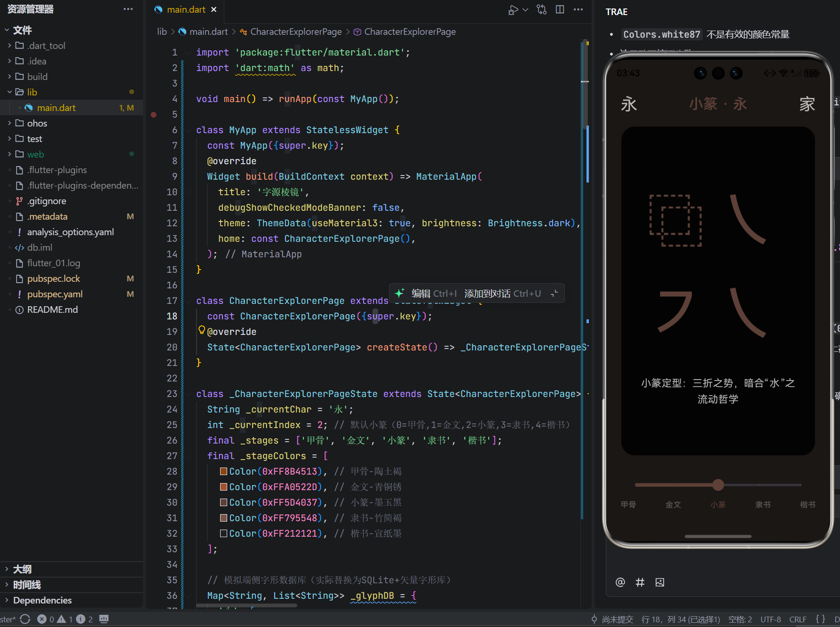Click the image attach icon in TRAE chat

tap(660, 582)
